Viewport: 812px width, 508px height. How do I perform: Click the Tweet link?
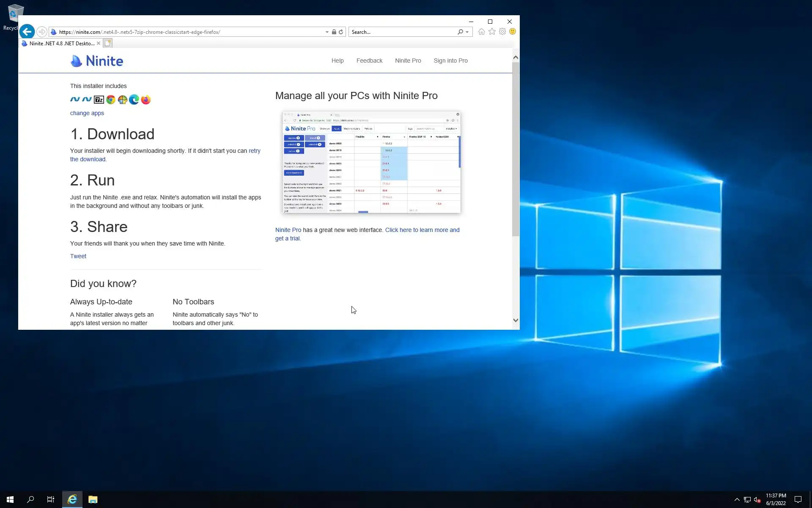point(78,256)
